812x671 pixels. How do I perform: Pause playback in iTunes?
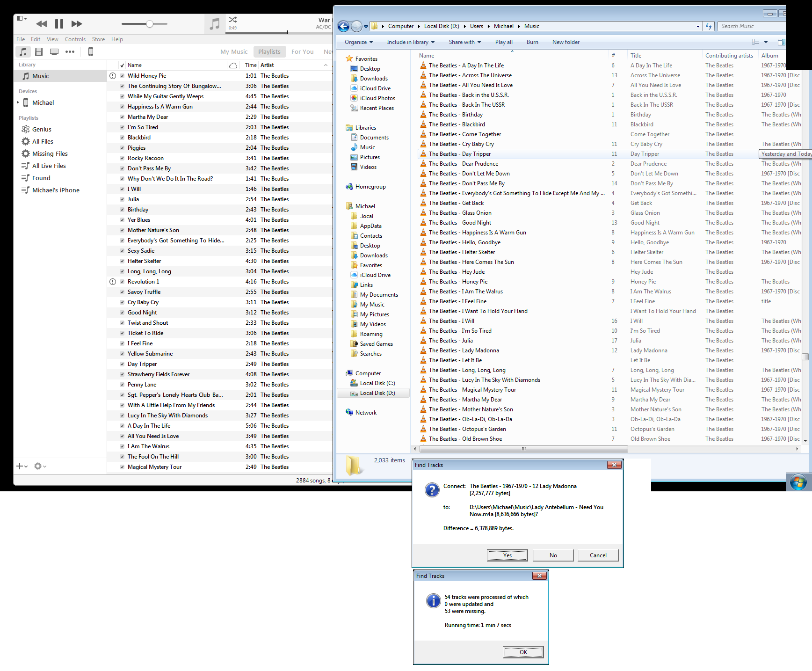coord(59,24)
